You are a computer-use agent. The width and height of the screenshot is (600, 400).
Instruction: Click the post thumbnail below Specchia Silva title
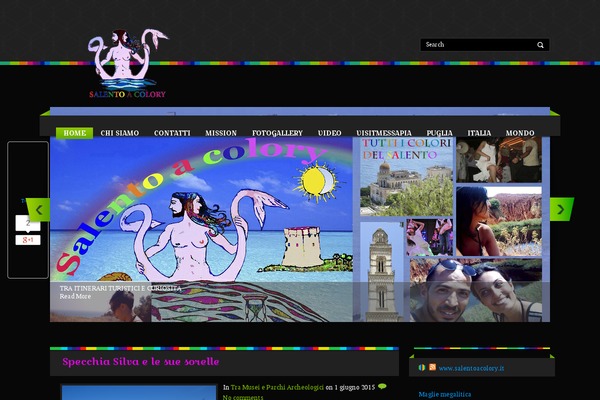(139, 392)
